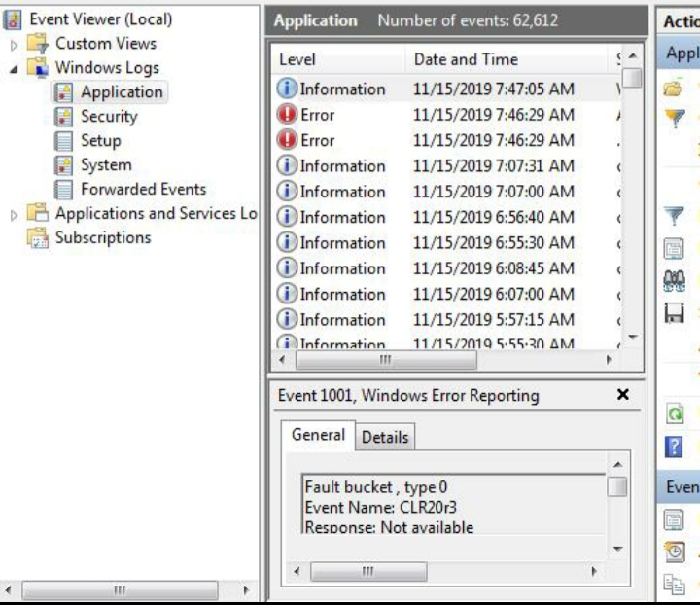Expand the Custom Views node
The height and width of the screenshot is (605, 700).
pos(14,45)
